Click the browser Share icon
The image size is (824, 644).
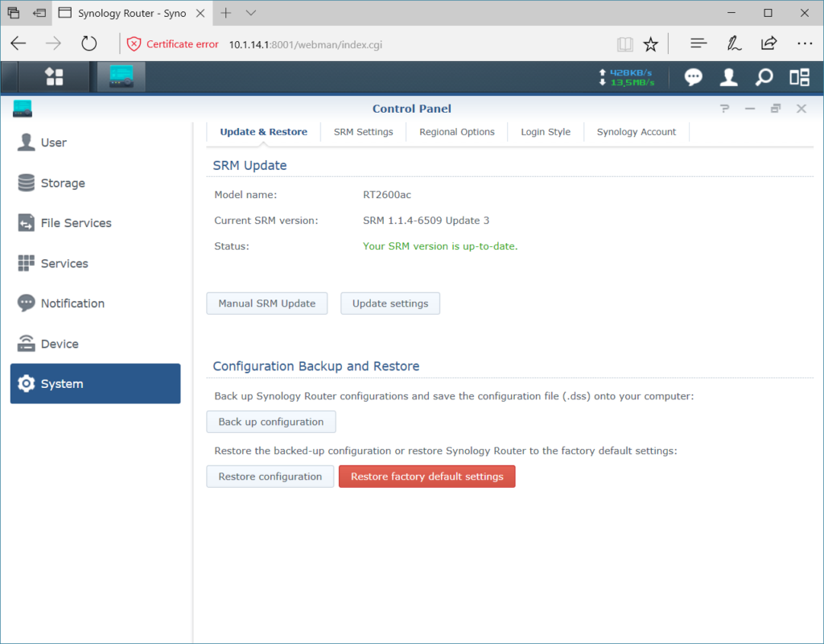point(768,43)
